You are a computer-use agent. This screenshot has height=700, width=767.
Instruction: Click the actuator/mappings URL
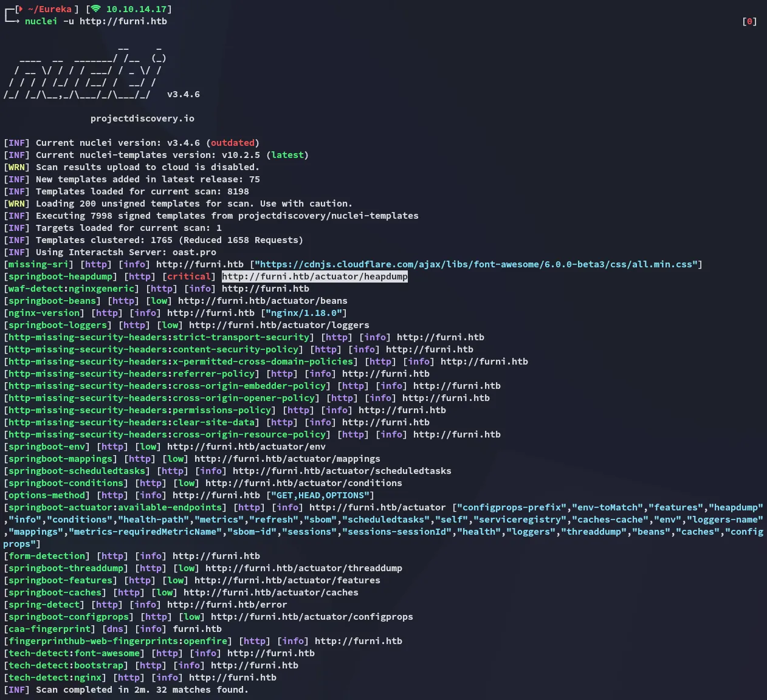287,459
